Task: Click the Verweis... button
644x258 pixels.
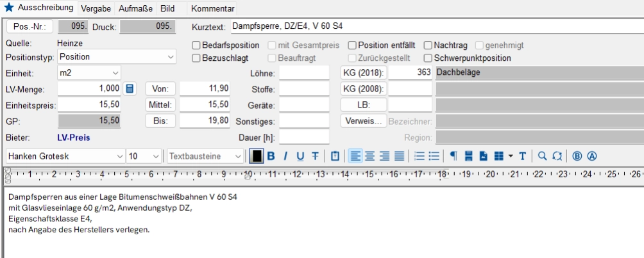Action: 363,120
